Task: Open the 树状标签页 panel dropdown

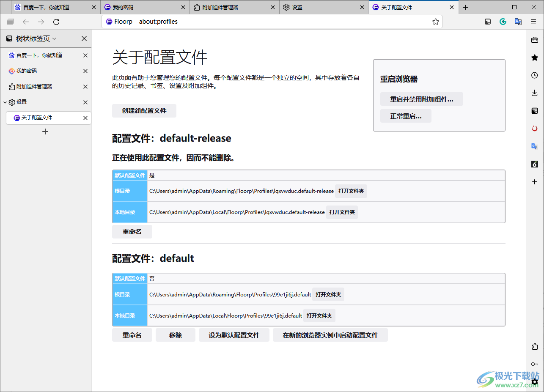Action: pos(55,38)
